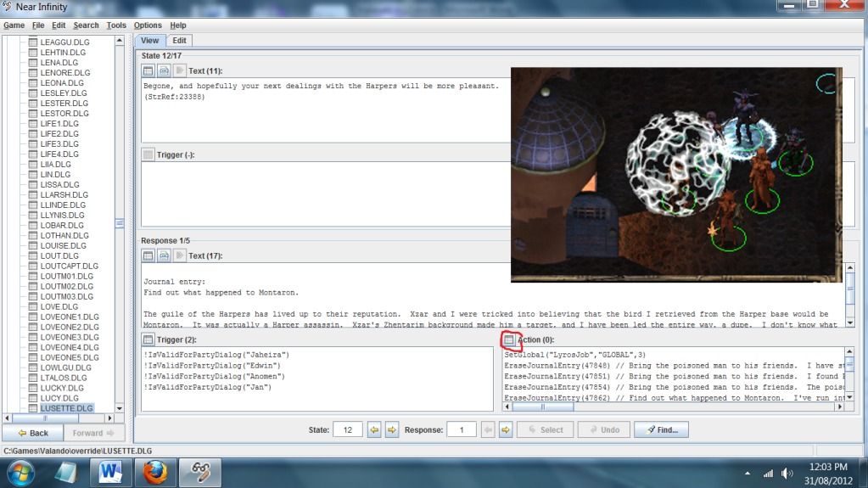The image size is (868, 488).
Task: Click the Find... button
Action: 662,430
